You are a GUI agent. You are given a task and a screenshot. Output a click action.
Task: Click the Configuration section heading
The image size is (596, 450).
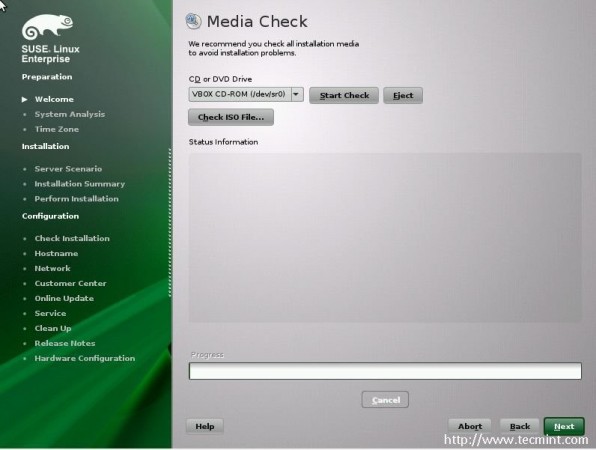coord(50,216)
